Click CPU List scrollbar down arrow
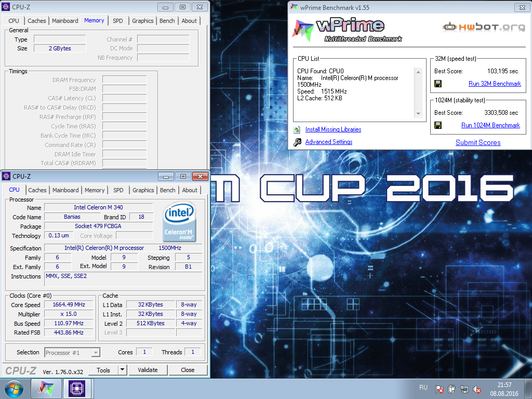Viewport: 532px width, 399px height. (418, 114)
